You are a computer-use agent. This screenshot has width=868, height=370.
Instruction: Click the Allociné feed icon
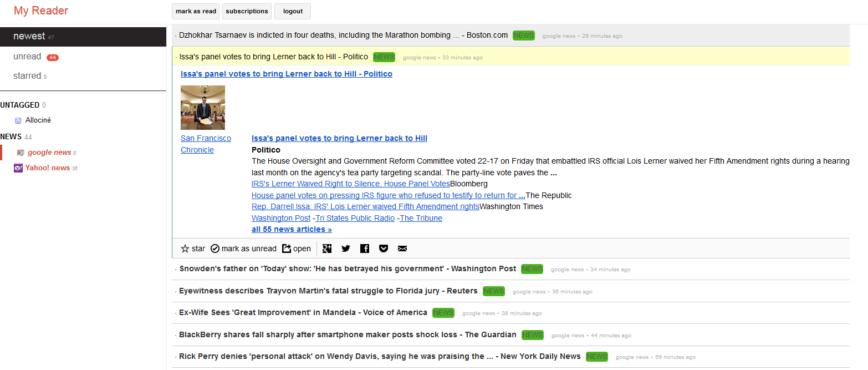coord(18,120)
